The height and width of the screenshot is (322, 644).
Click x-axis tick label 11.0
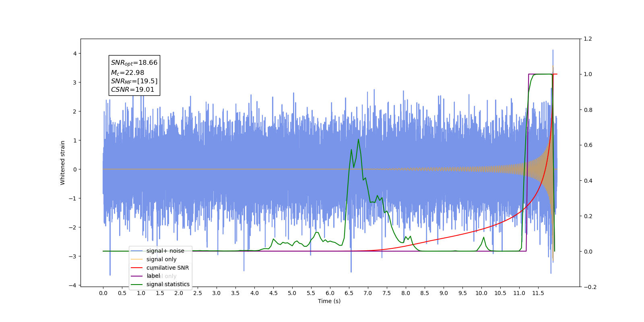point(519,293)
